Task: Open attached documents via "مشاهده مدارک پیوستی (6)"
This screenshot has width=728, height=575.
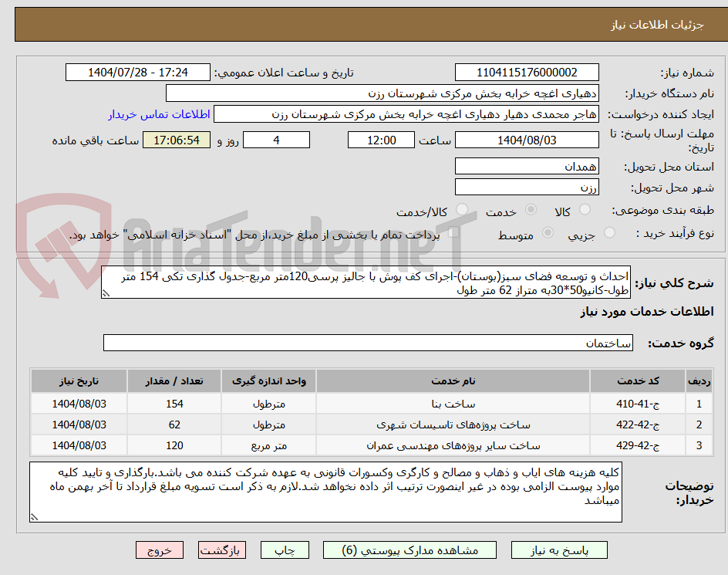Action: [411, 550]
